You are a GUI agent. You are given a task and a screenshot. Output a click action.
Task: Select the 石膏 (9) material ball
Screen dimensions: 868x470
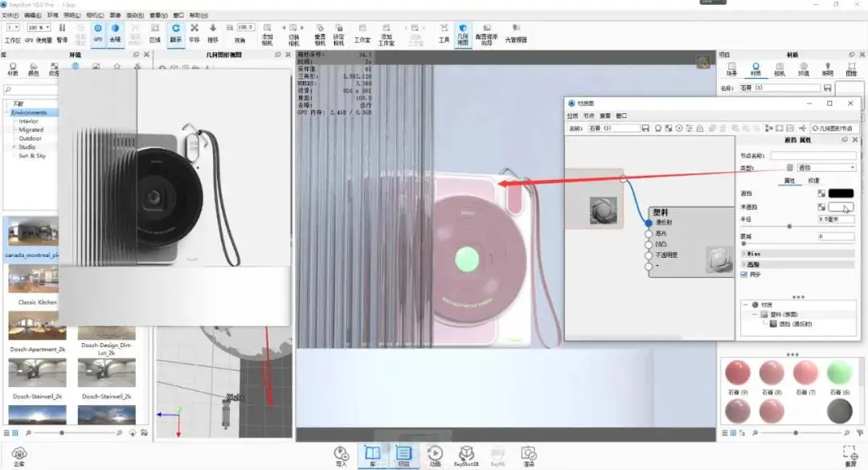(737, 373)
